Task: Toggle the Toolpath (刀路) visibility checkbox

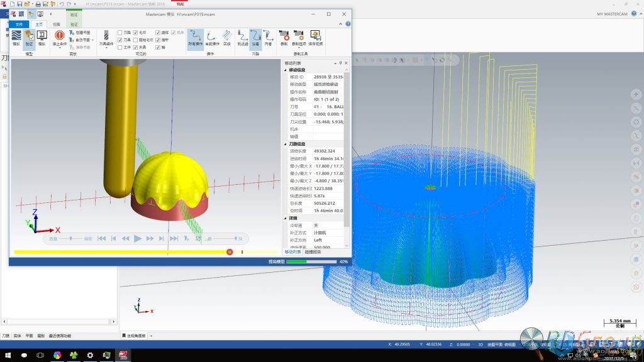Action: pos(120,33)
